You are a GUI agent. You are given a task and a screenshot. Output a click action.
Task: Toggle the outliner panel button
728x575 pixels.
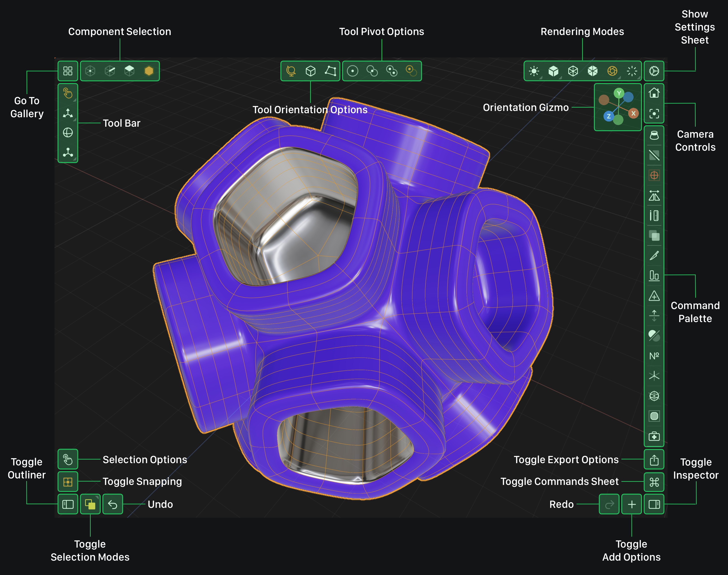(x=68, y=504)
